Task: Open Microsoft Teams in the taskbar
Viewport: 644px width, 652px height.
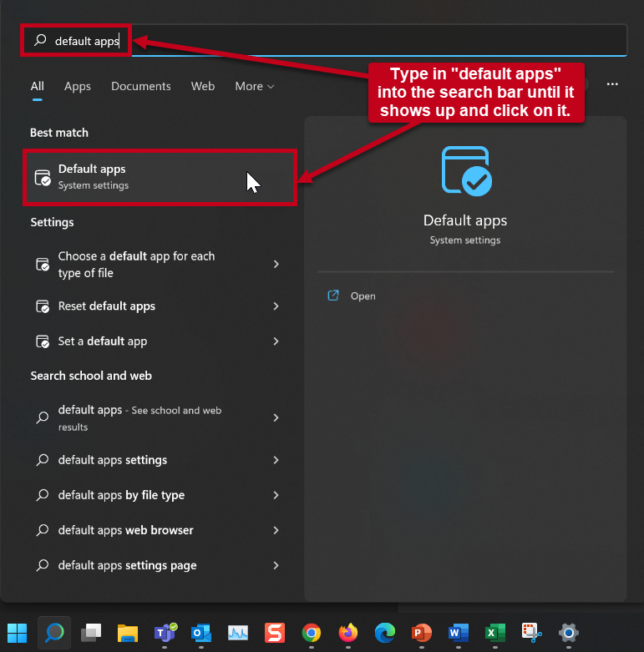Action: click(x=165, y=633)
